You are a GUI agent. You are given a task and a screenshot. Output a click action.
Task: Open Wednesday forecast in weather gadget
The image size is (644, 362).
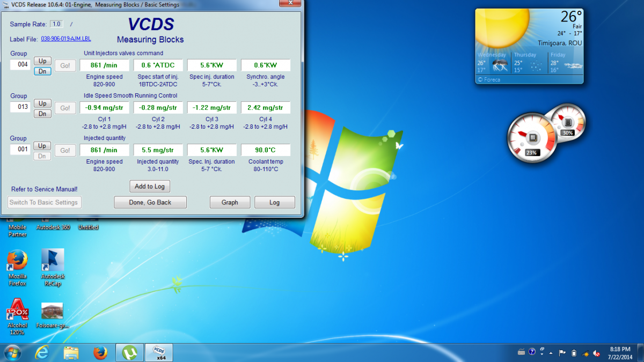493,62
